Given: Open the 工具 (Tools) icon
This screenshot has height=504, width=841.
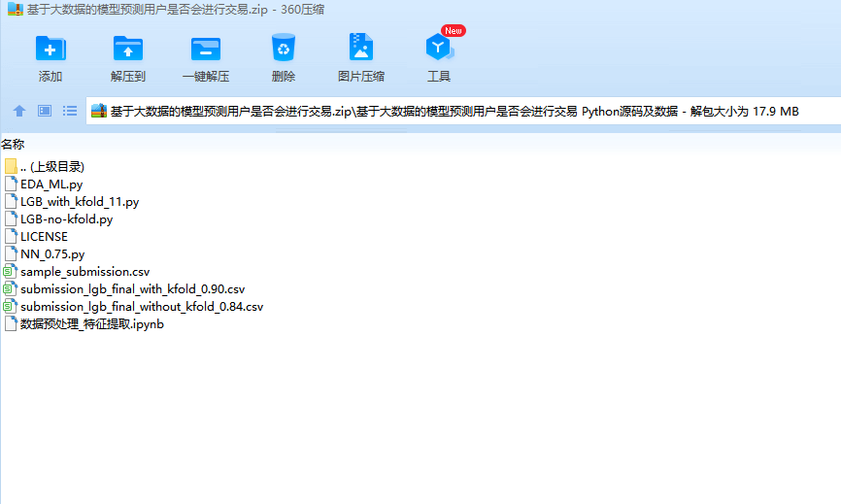Looking at the screenshot, I should 439,48.
